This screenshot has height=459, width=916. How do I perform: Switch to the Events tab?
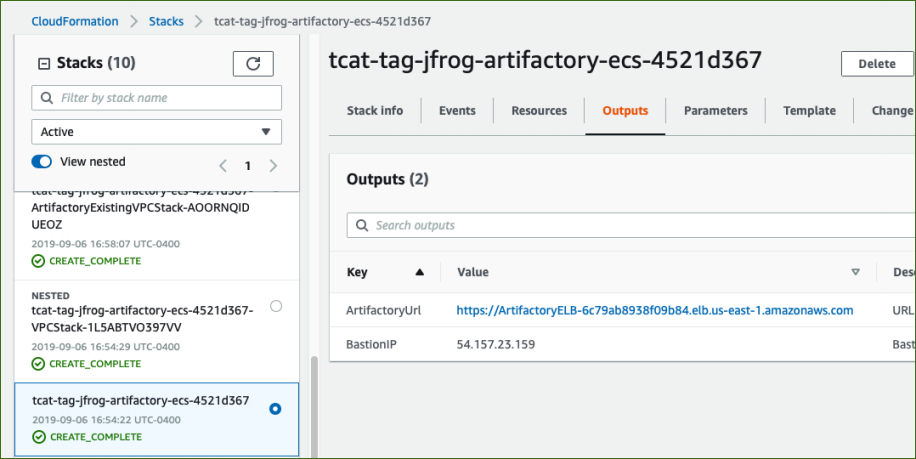457,110
